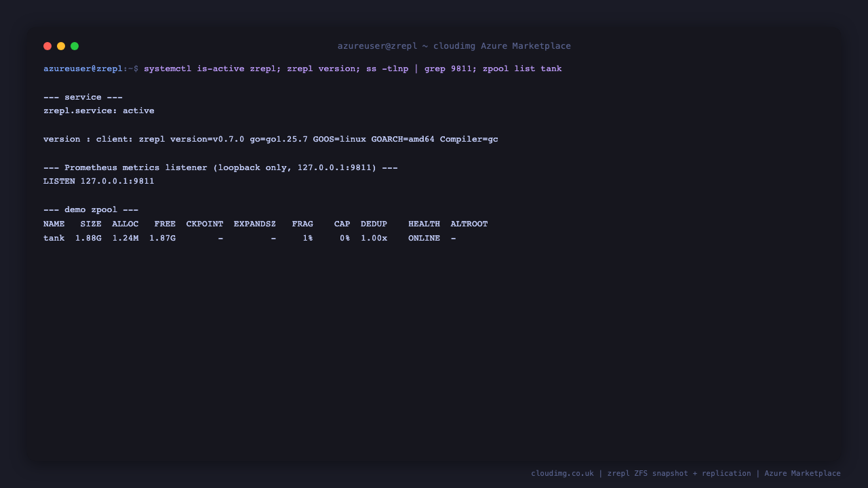Click 'go=go1.25.7' in version output
868x488 pixels.
[x=279, y=139]
